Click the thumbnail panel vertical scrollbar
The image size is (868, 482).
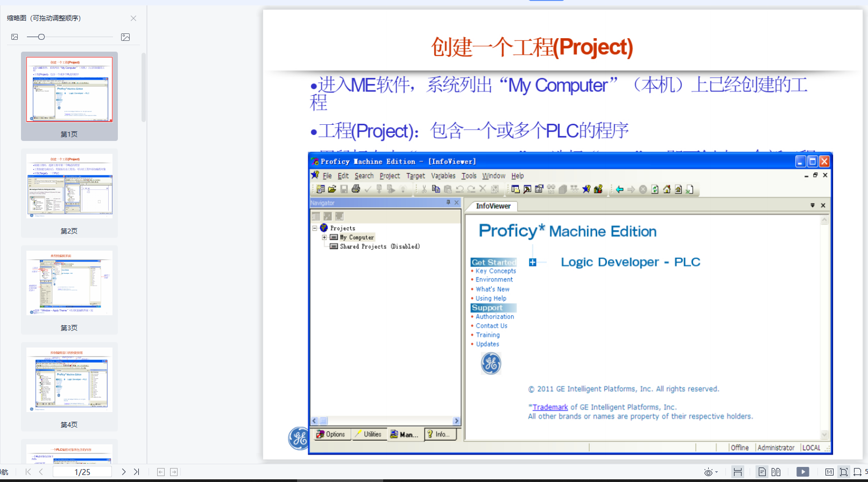(x=144, y=87)
